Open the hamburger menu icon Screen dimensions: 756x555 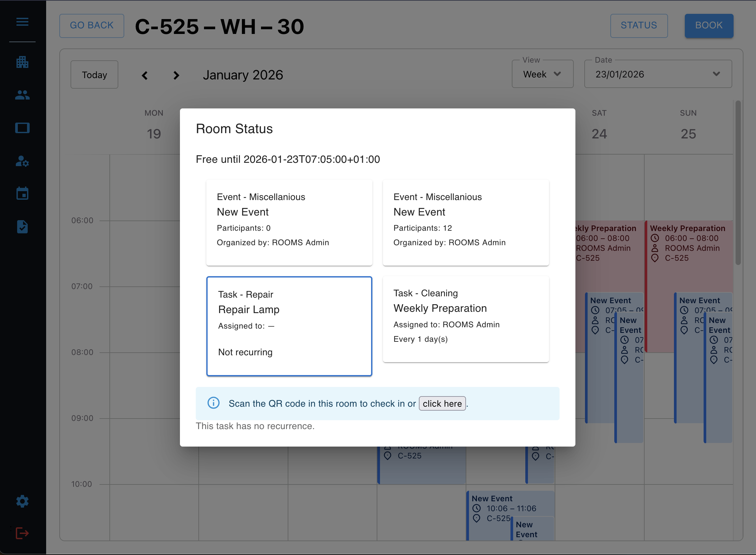pyautogui.click(x=22, y=22)
